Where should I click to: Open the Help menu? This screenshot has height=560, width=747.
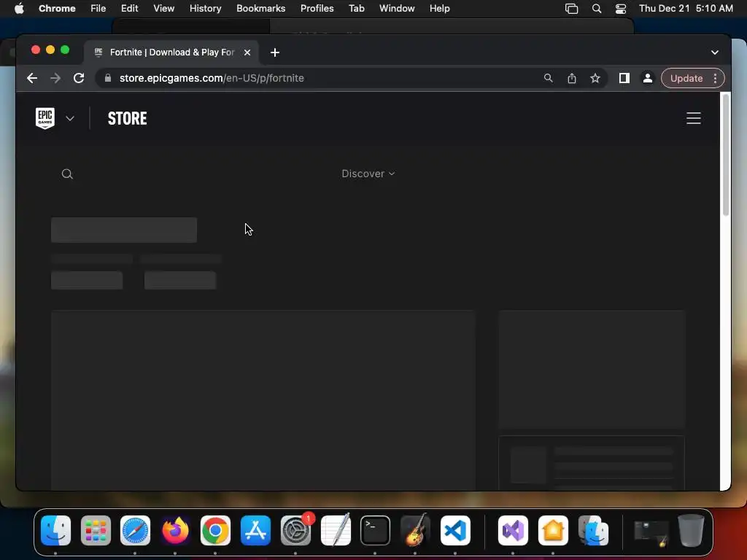[x=439, y=8]
